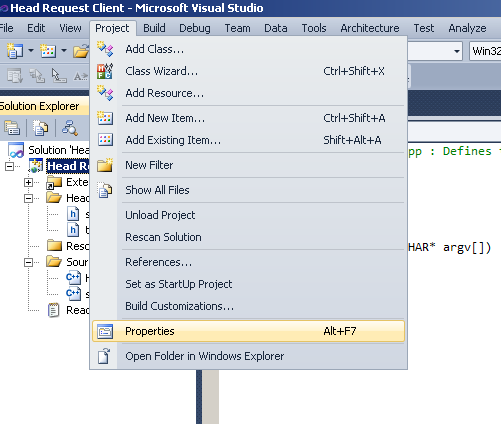Click the Open Folder in Windows Explorer icon
501x424 pixels.
point(104,356)
